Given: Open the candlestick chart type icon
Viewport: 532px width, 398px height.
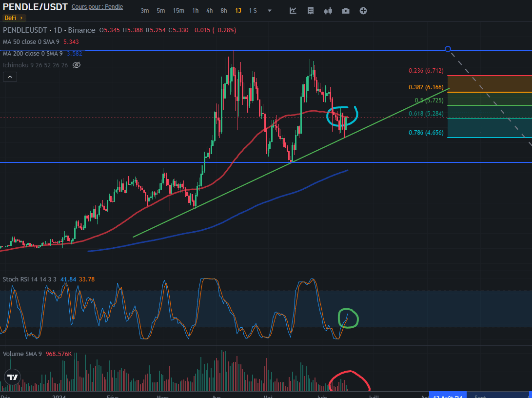Looking at the screenshot, I should coord(328,11).
